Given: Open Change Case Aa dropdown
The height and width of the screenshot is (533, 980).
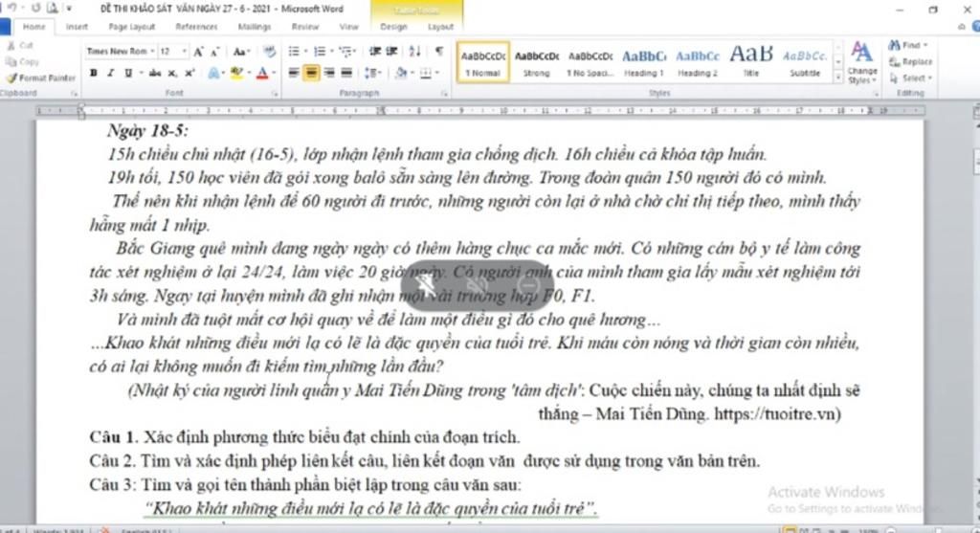Looking at the screenshot, I should [242, 52].
